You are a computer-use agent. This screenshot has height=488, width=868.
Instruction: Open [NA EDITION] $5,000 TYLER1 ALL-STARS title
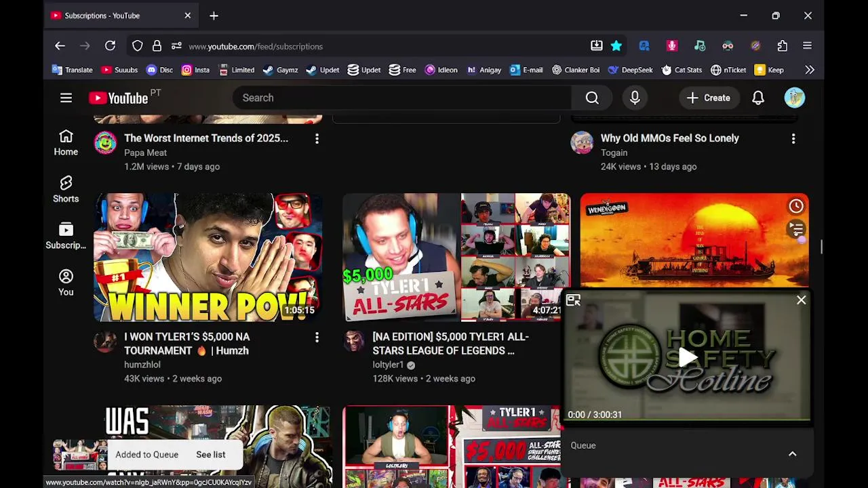[450, 344]
